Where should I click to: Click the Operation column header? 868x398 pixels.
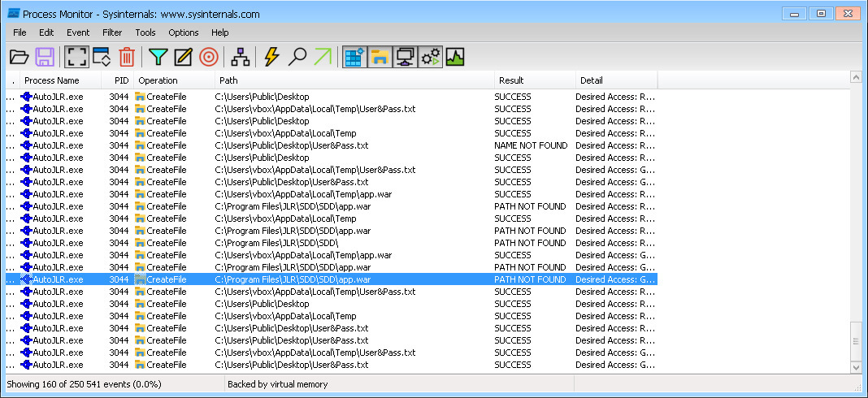[x=175, y=80]
